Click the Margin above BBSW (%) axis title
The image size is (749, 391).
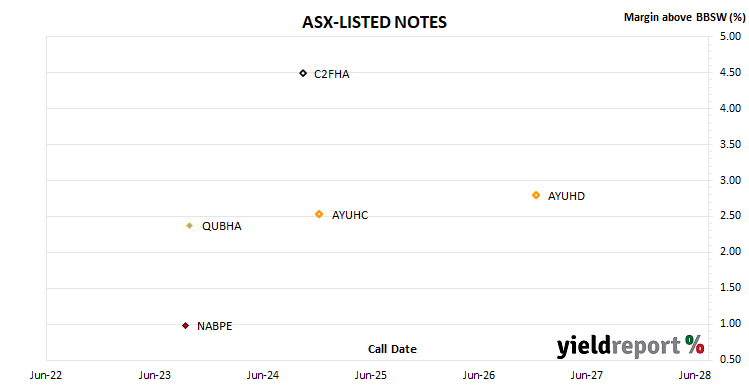click(685, 17)
